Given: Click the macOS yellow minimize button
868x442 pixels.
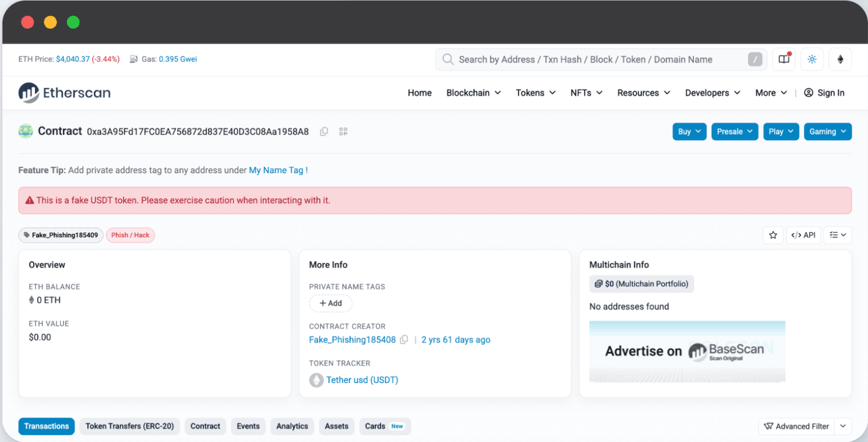Looking at the screenshot, I should [50, 23].
